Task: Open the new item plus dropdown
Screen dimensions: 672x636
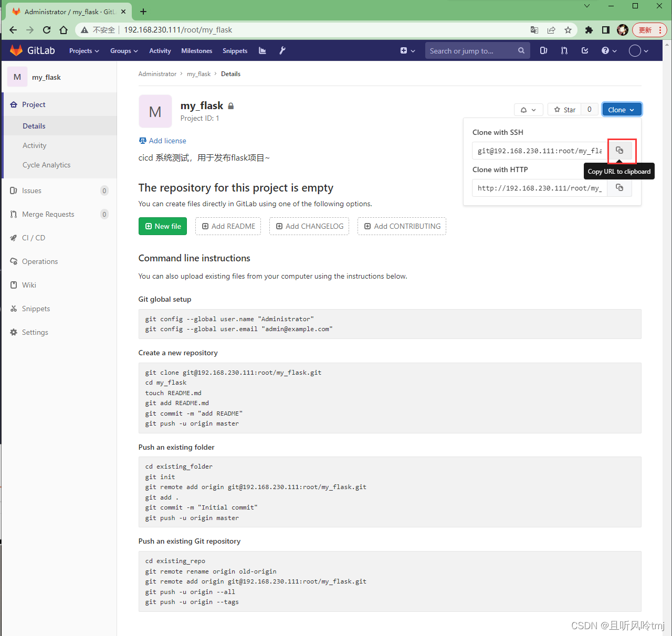Action: coord(408,51)
